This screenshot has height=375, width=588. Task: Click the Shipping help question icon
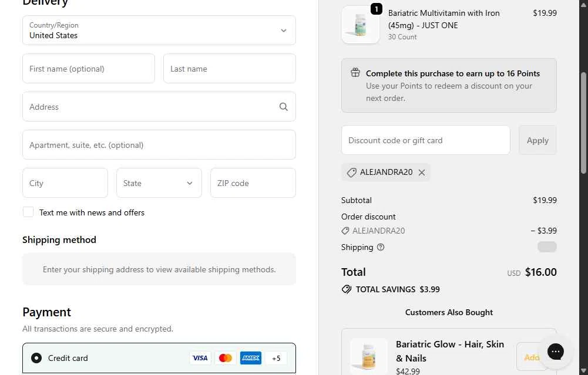pyautogui.click(x=381, y=247)
